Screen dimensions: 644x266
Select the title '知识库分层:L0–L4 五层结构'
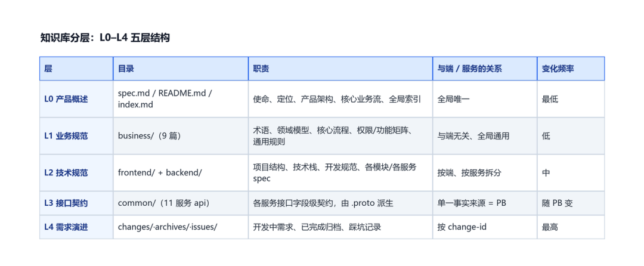coord(105,38)
